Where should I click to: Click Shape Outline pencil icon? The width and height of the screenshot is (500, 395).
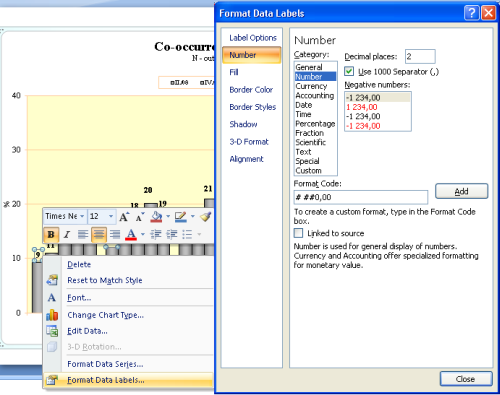tap(180, 217)
